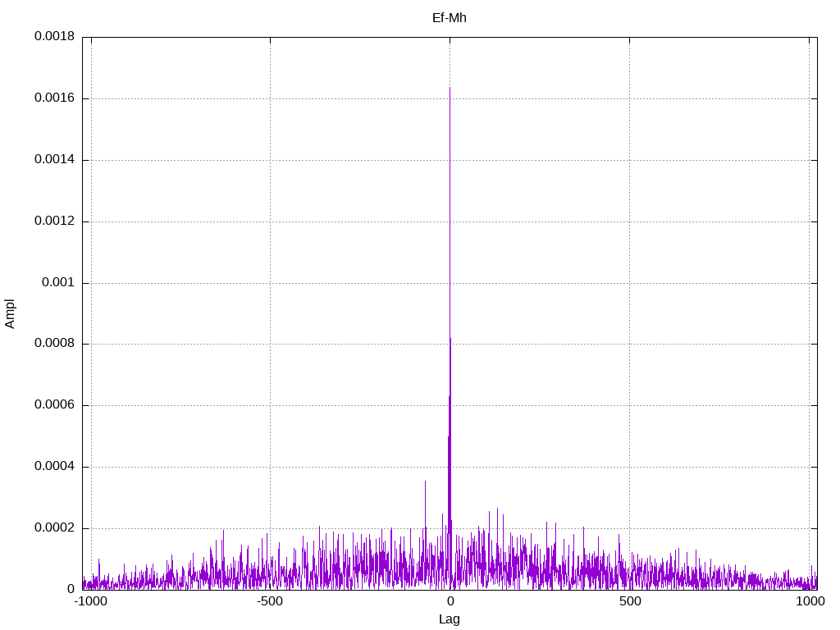Click the 0.0018 y-axis tick label
Viewport: 840px width, 630px height.
[x=55, y=36]
